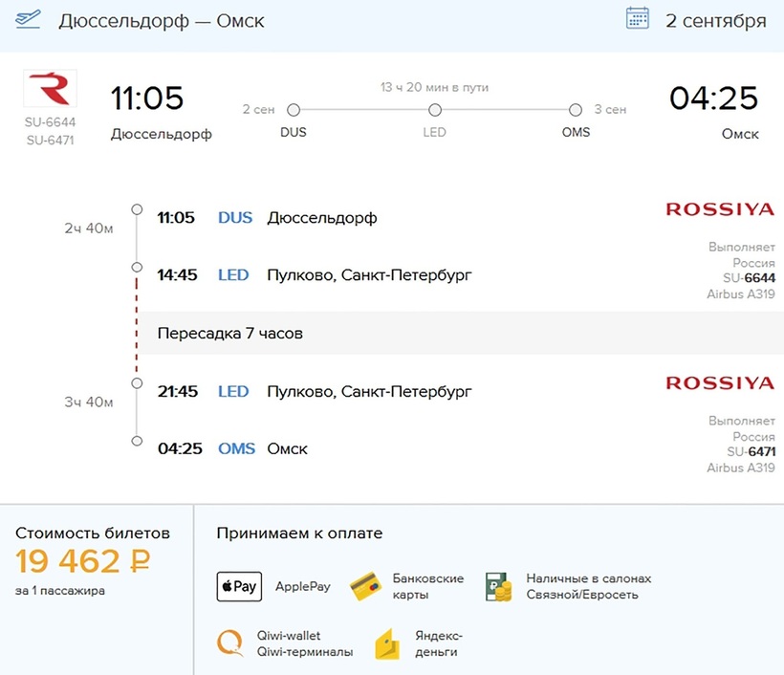Viewport: 784px width, 675px height.
Task: Select the Apple Pay payment icon
Action: tap(239, 586)
